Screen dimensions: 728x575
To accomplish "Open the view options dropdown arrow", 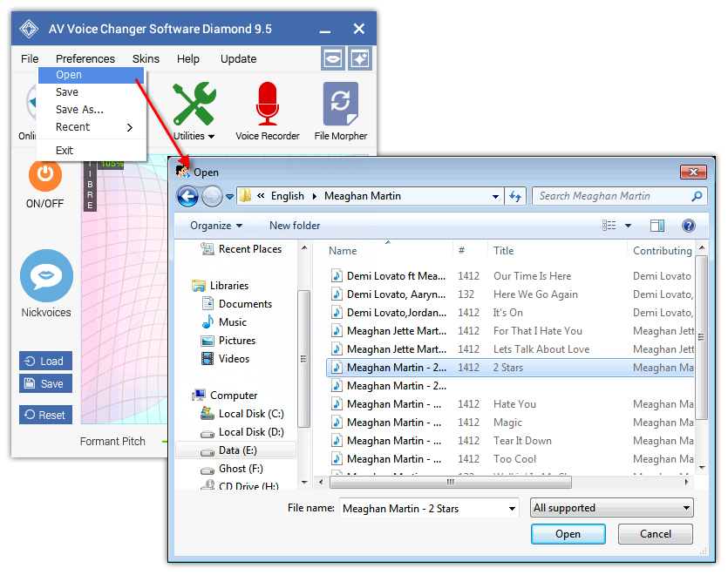I will pos(629,226).
